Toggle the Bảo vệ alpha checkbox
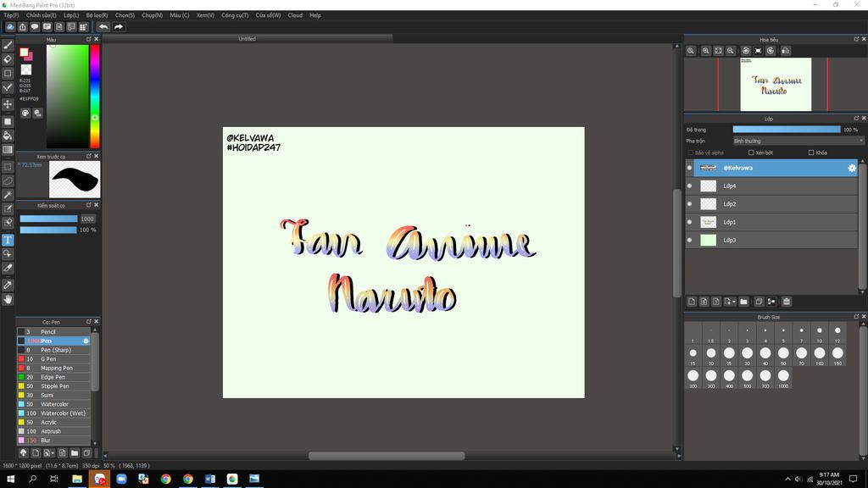This screenshot has height=488, width=868. coord(690,152)
